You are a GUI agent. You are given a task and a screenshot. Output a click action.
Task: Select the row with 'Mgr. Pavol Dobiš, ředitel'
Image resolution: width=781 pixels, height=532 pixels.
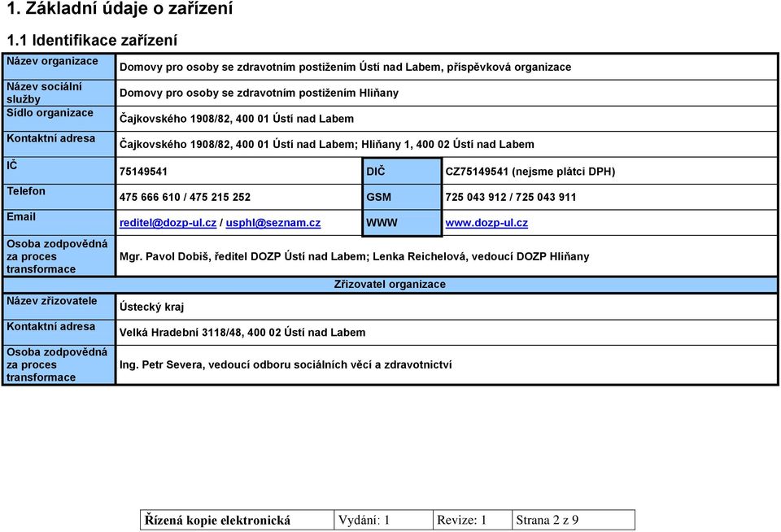click(x=447, y=256)
